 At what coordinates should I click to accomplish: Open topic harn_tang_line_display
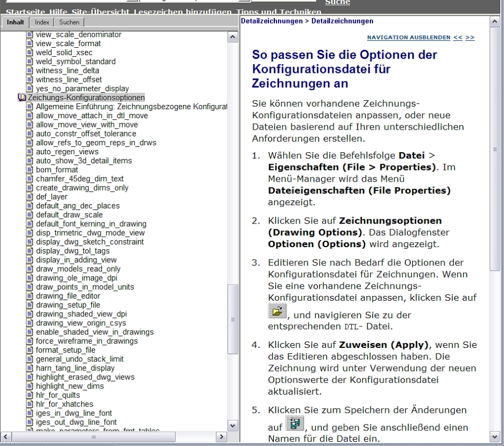pyautogui.click(x=75, y=368)
